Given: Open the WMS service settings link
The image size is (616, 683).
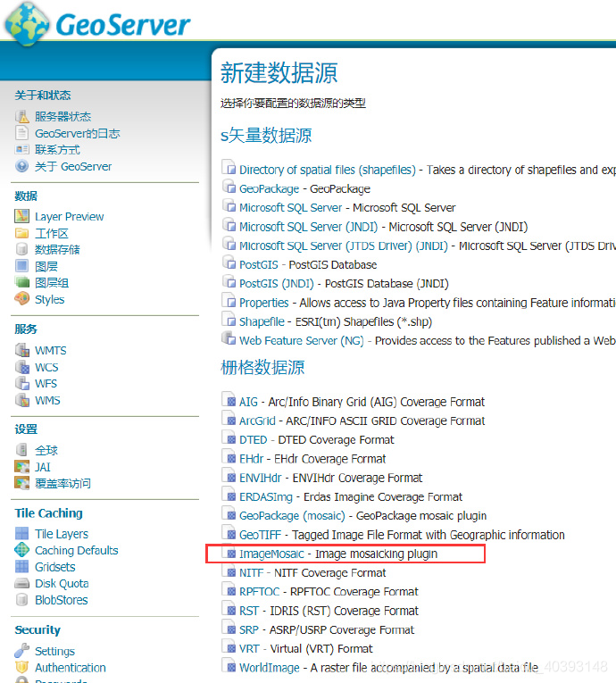Looking at the screenshot, I should 47,400.
